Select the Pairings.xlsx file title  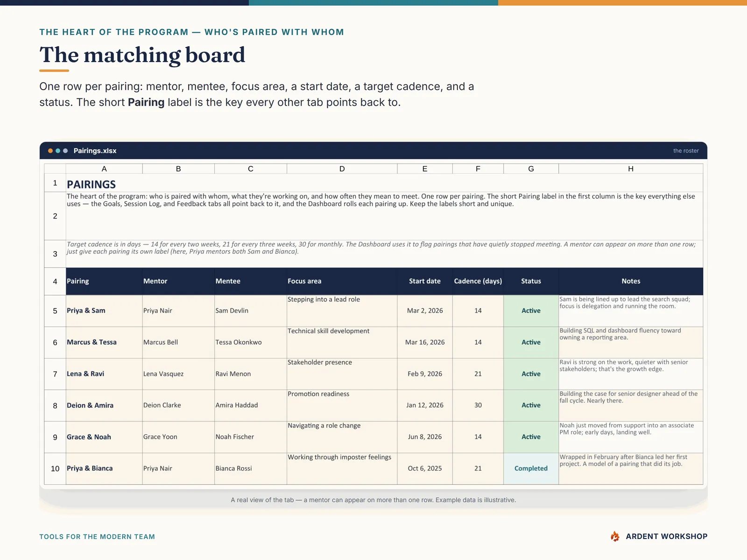coord(95,151)
